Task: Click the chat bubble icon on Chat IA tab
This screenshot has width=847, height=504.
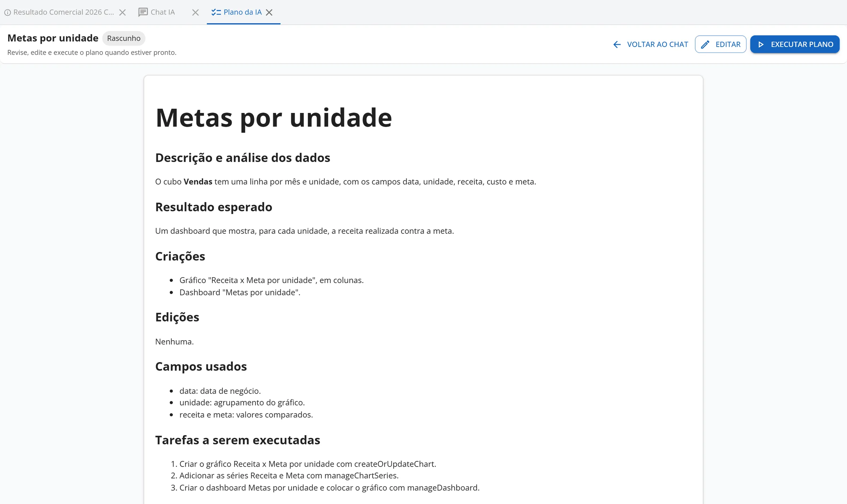Action: pos(143,12)
